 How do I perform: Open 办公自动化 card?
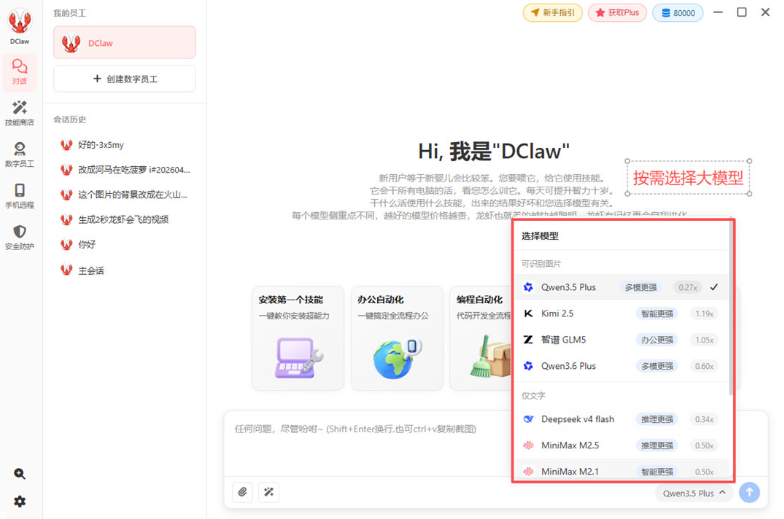pos(397,338)
